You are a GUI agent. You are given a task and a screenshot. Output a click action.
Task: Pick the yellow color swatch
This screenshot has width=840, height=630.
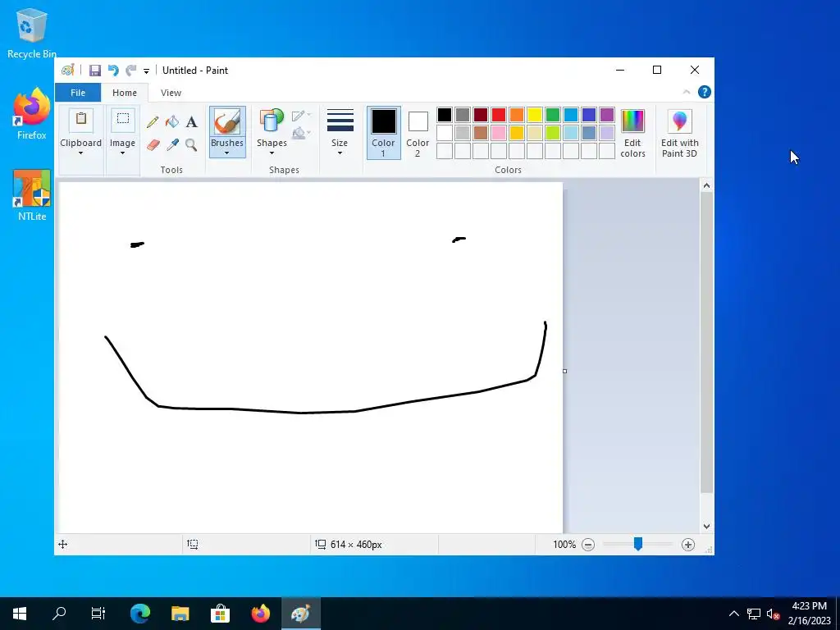[535, 115]
